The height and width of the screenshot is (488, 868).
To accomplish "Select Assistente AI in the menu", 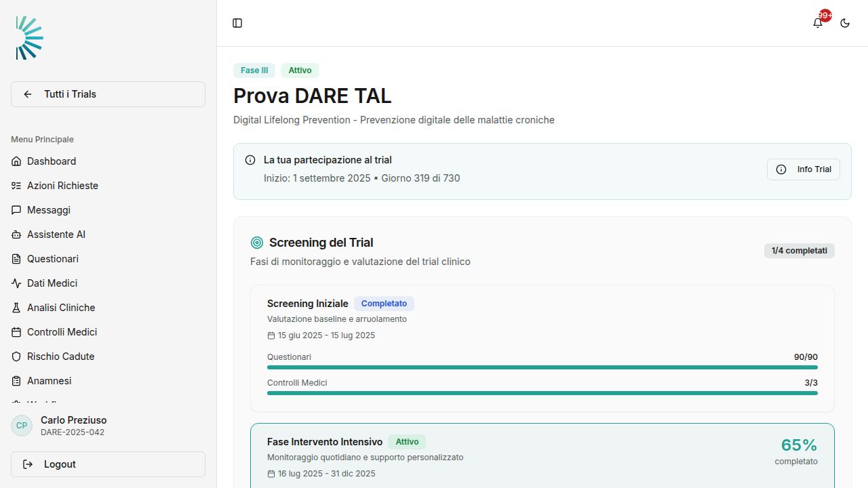I will point(108,235).
